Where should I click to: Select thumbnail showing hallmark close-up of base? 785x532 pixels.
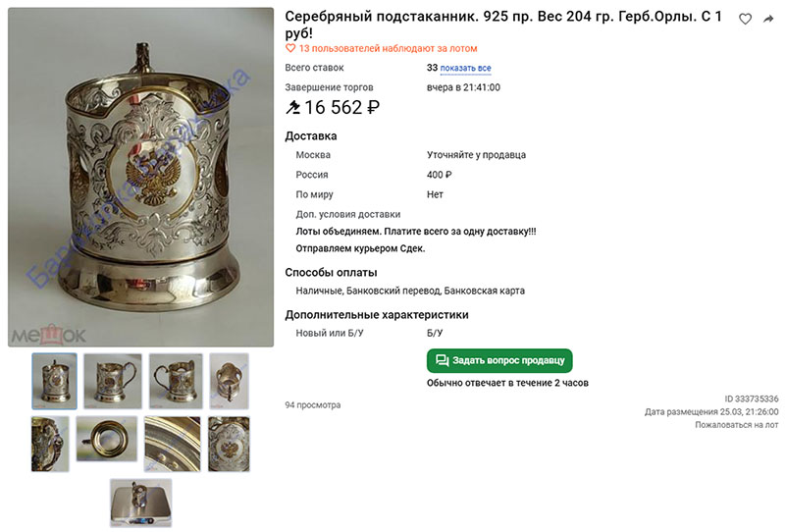(173, 444)
